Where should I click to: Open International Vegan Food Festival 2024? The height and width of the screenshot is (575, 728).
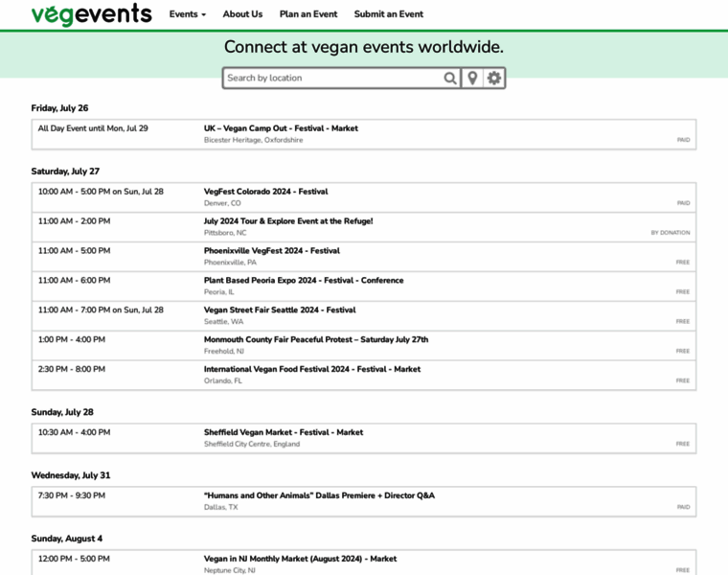(312, 369)
